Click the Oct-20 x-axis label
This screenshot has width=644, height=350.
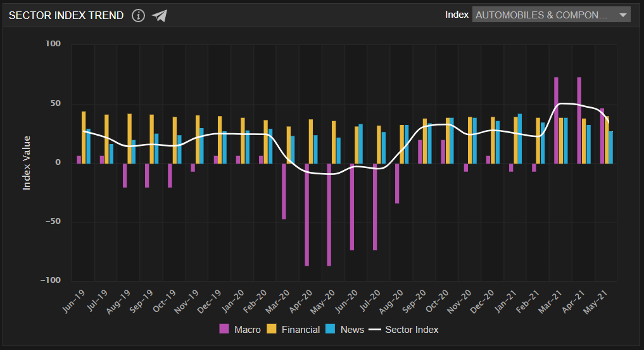point(438,302)
